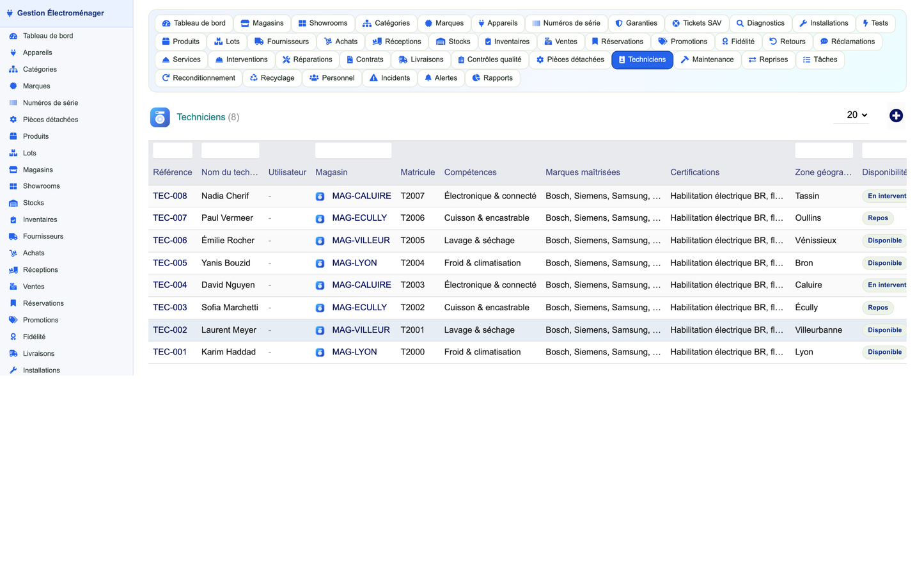Sort by the Compétences column header
The width and height of the screenshot is (924, 572).
(x=470, y=172)
